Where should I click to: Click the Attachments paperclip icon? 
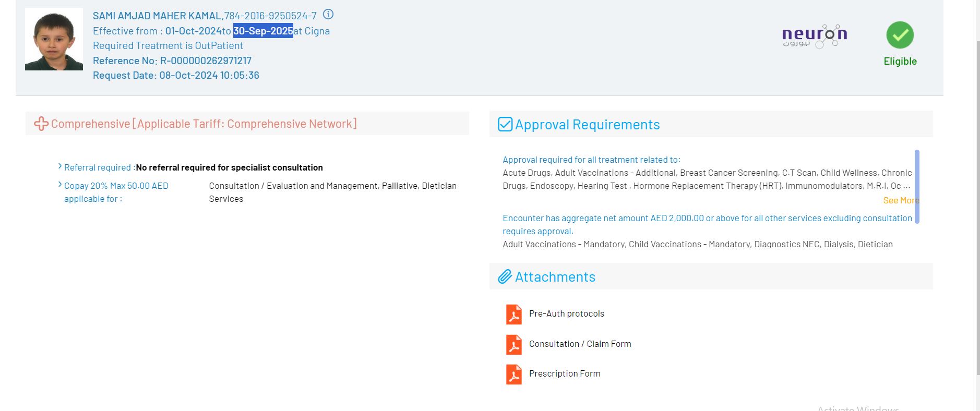(x=505, y=276)
